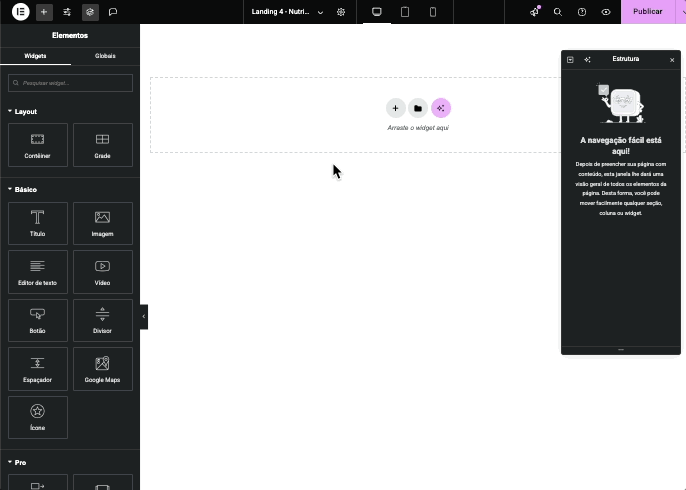
Task: Collapse the Básico section
Action: tap(25, 189)
